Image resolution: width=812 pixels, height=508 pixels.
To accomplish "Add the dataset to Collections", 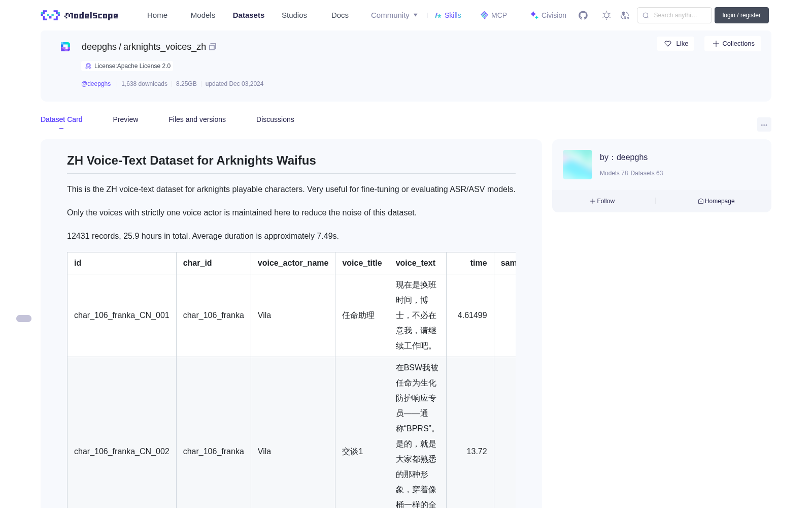I will tap(733, 44).
